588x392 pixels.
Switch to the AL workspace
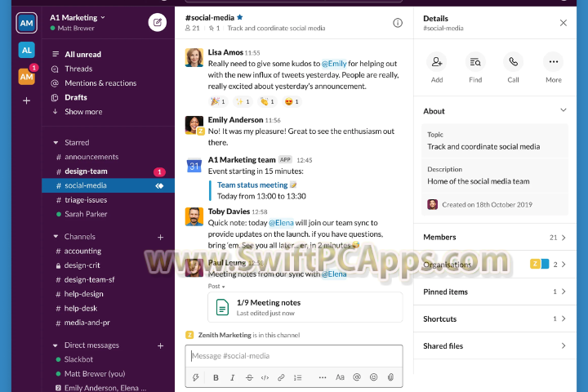(x=27, y=50)
